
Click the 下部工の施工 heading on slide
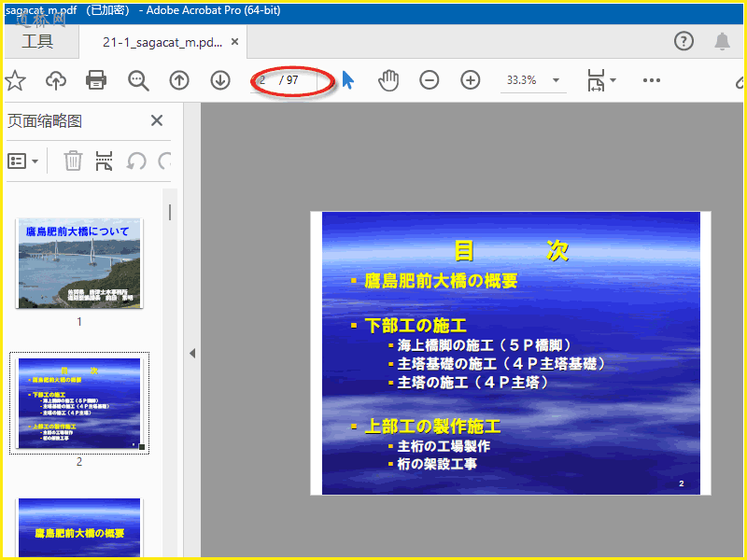pyautogui.click(x=416, y=326)
